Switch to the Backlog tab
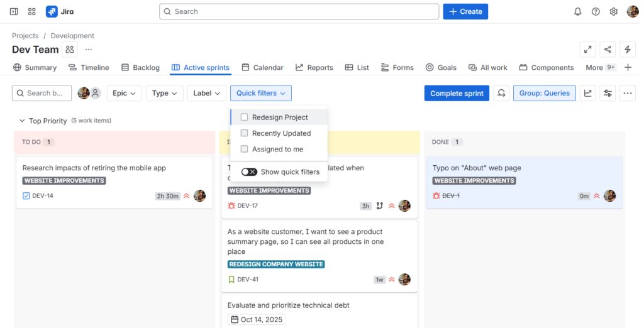 click(x=140, y=67)
